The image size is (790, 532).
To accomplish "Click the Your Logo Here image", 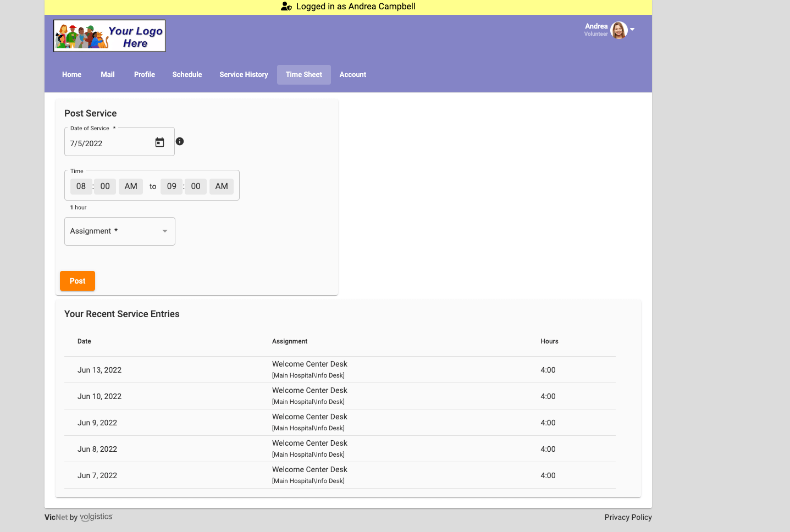I will point(109,35).
